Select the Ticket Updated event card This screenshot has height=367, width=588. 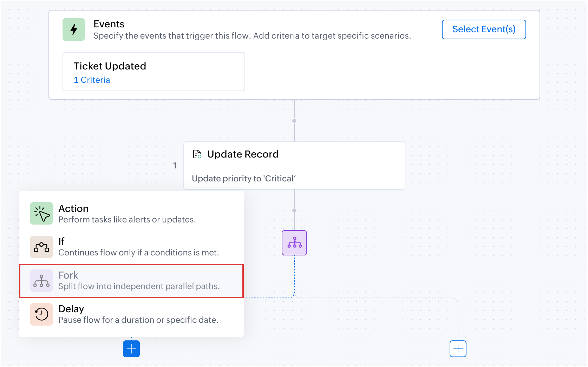tap(154, 72)
